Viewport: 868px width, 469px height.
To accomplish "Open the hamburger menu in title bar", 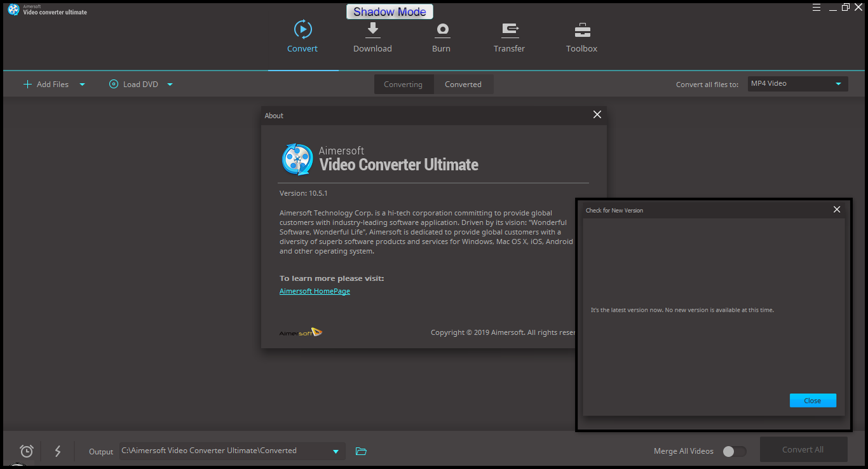I will [817, 7].
